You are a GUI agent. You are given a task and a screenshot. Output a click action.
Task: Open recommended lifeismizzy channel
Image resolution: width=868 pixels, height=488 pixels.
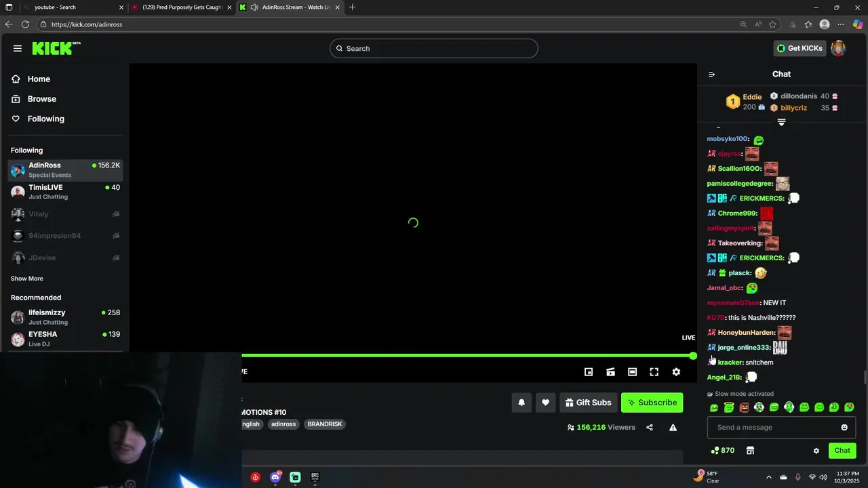pos(65,317)
